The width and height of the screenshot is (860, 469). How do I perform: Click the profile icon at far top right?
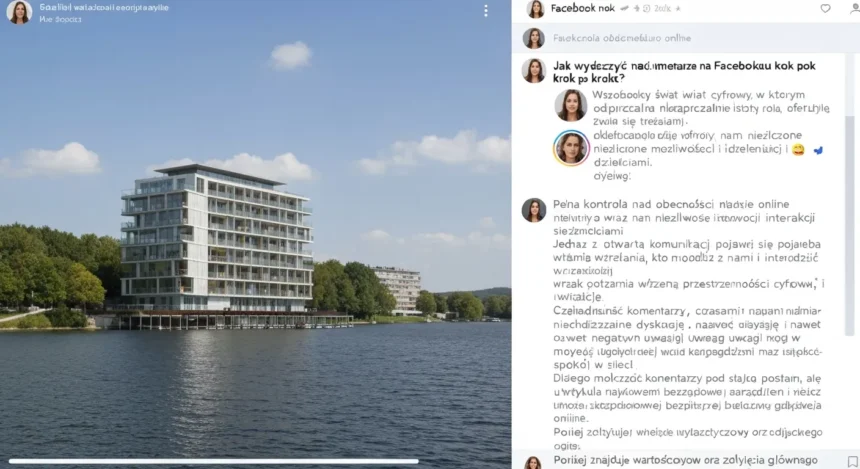click(855, 8)
